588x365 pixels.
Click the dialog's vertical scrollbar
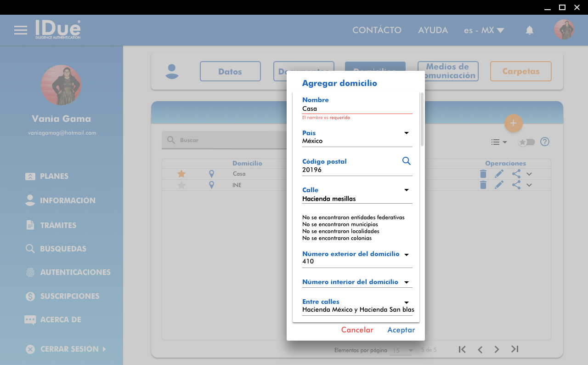pos(422,120)
